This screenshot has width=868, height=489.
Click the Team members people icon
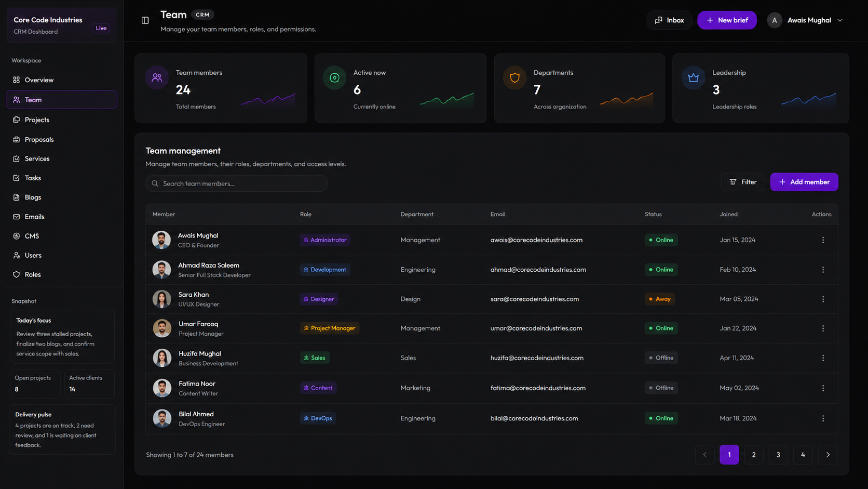point(157,78)
